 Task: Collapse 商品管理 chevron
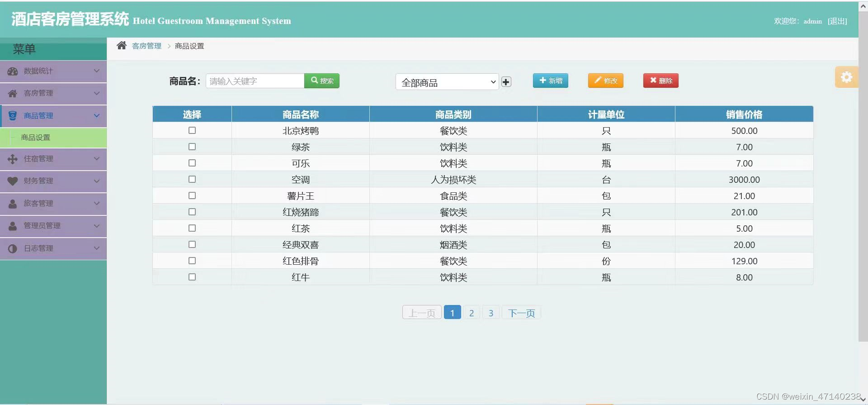(x=96, y=115)
